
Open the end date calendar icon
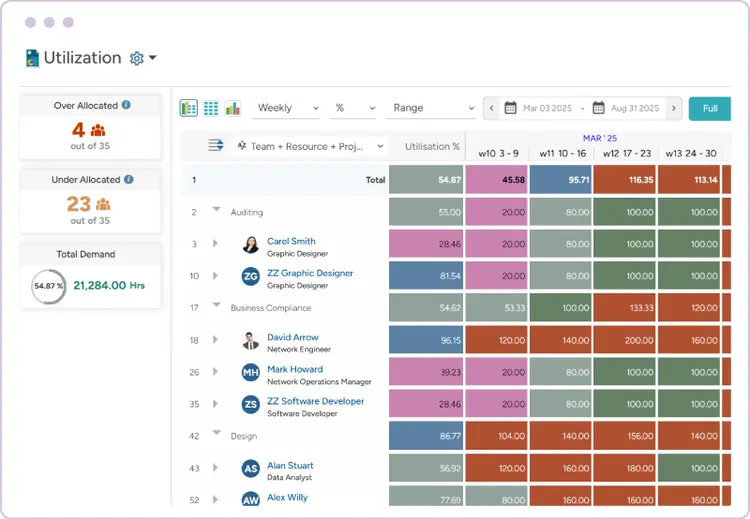click(598, 108)
